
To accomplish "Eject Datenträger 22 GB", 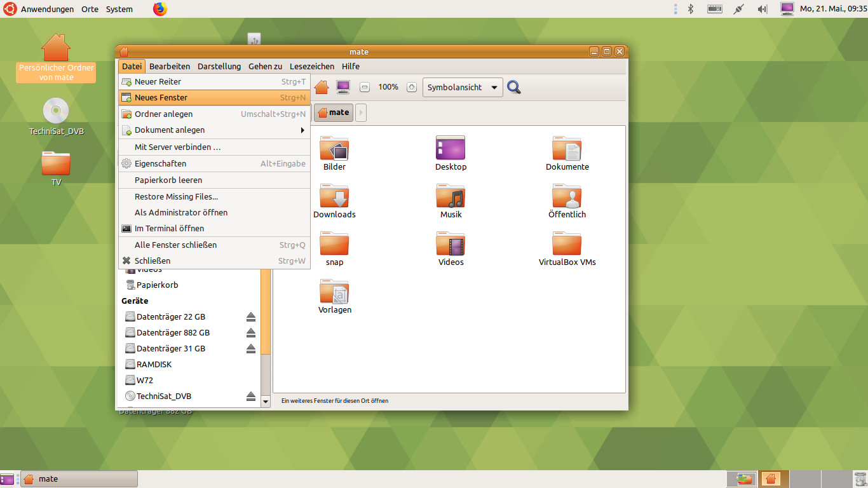I will 251,316.
